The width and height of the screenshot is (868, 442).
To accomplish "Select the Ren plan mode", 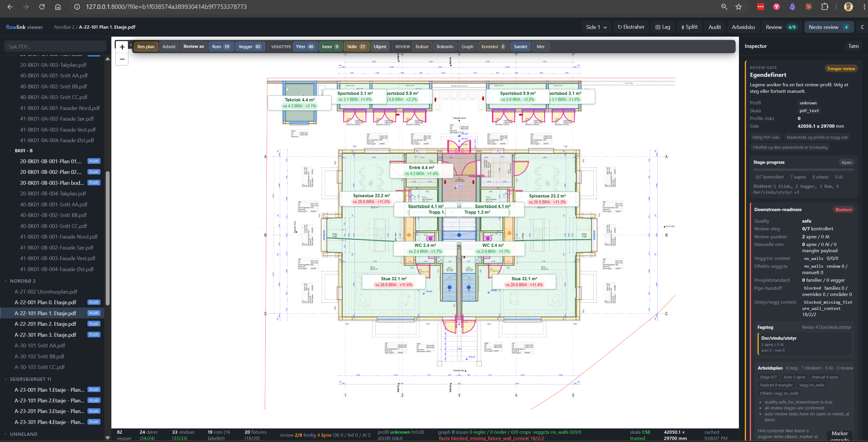I will pos(146,46).
